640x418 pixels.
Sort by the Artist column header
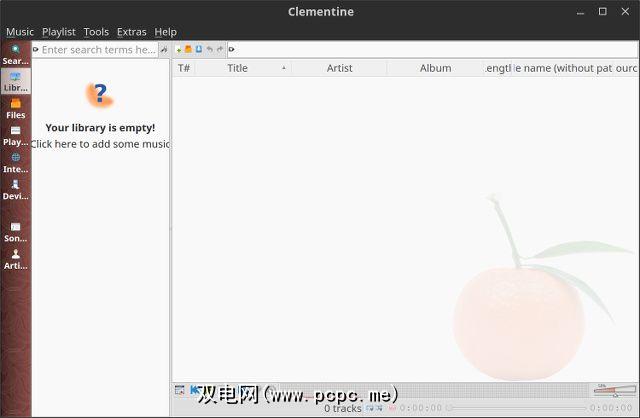point(339,68)
